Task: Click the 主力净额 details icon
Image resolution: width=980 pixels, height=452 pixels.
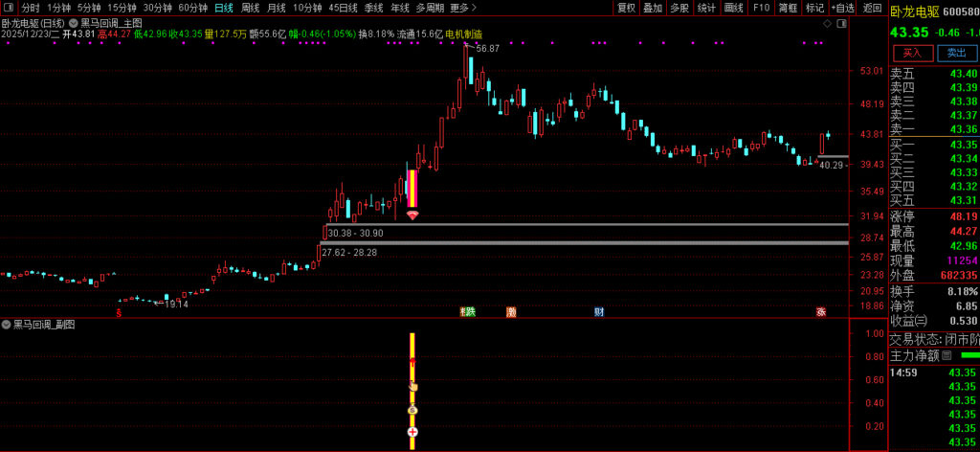Action: 947,355
